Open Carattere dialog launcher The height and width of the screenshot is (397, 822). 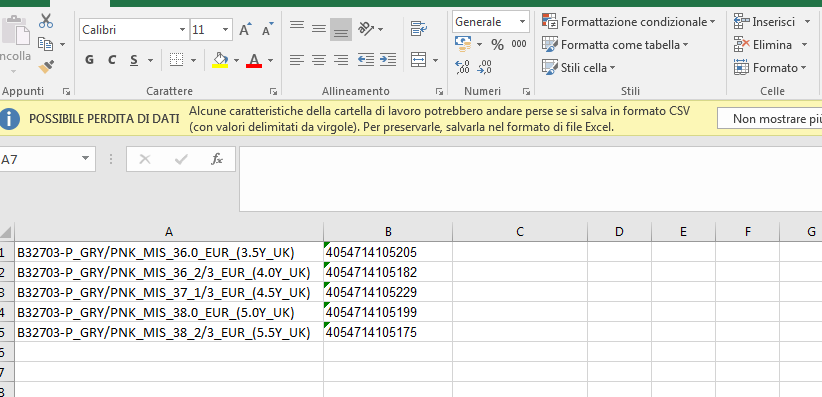coord(273,91)
